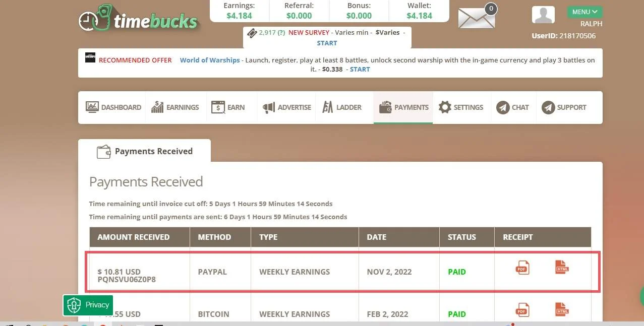Click the PAYPAL method cell
Viewport: 644px width, 326px height.
(x=212, y=272)
